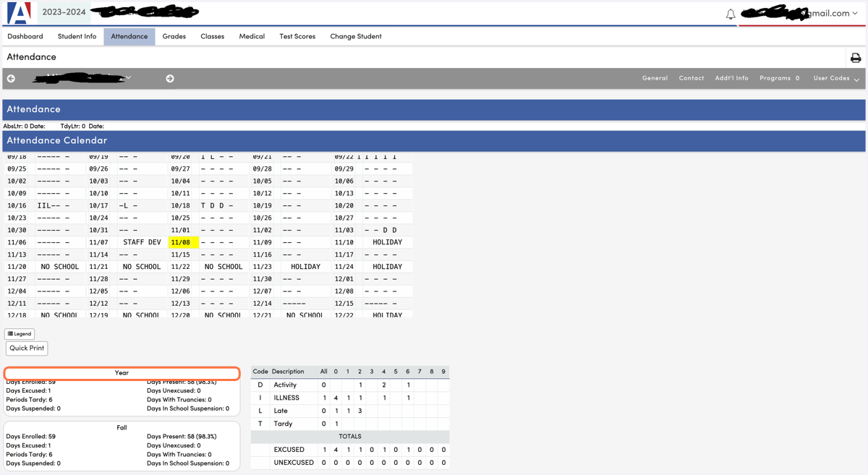
Task: Click 'Days Present: 58 (98.3%)' in Fall summary
Action: point(182,437)
